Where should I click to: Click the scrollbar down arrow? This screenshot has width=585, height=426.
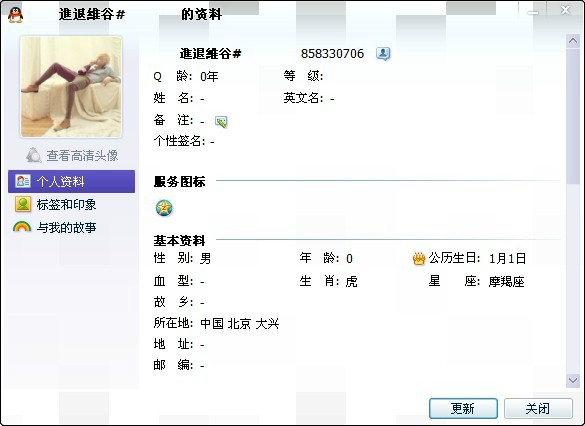(x=573, y=380)
